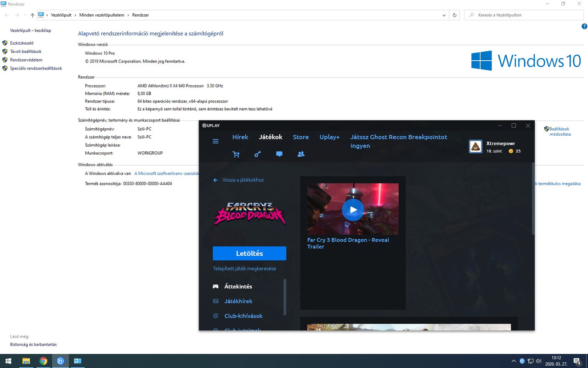Click the Control Panel taskbar icon
The width and height of the screenshot is (588, 368).
(x=78, y=361)
